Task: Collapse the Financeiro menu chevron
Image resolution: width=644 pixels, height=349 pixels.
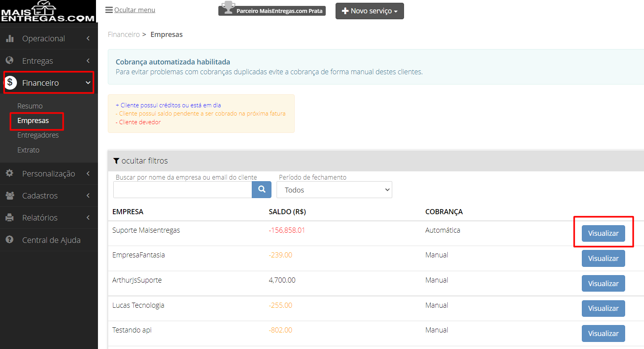Action: pyautogui.click(x=88, y=83)
